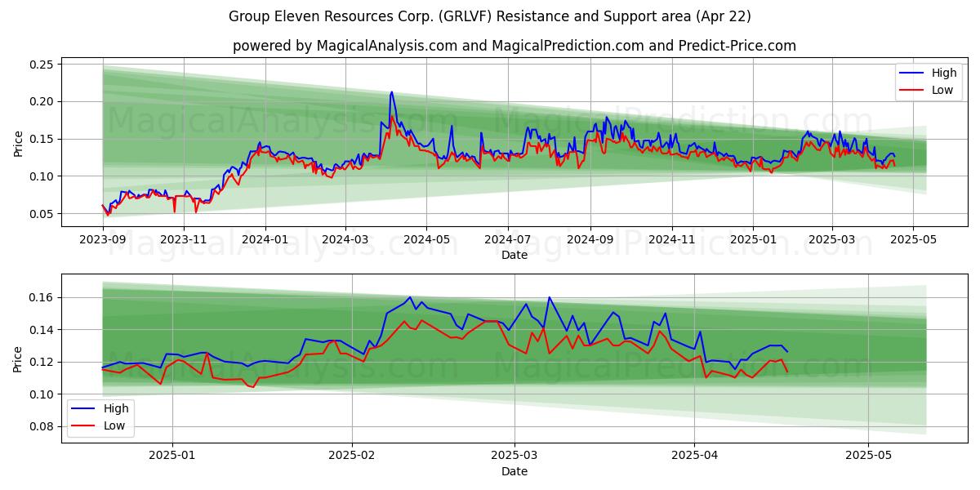Click the 2024-09 tick label
The width and height of the screenshot is (980, 490).
tap(591, 240)
